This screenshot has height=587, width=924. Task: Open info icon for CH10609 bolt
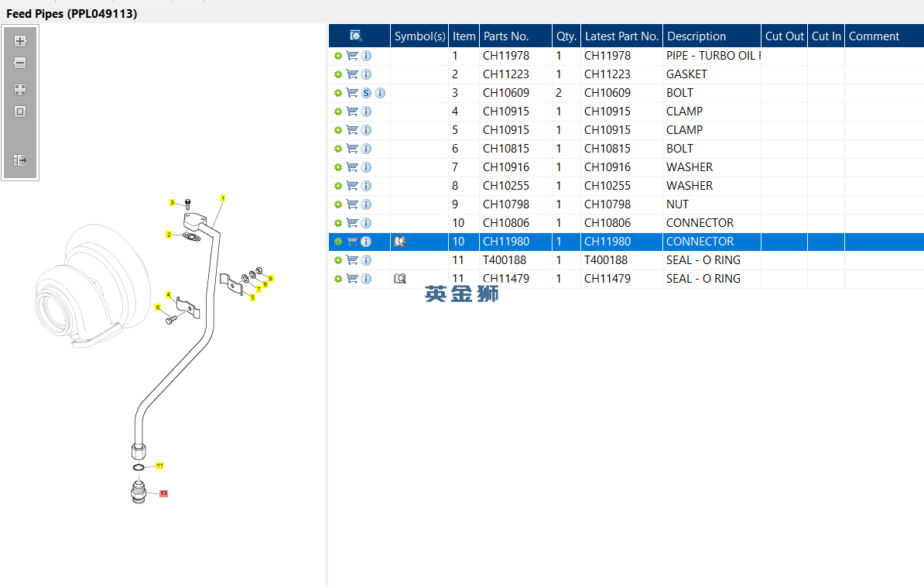point(380,93)
